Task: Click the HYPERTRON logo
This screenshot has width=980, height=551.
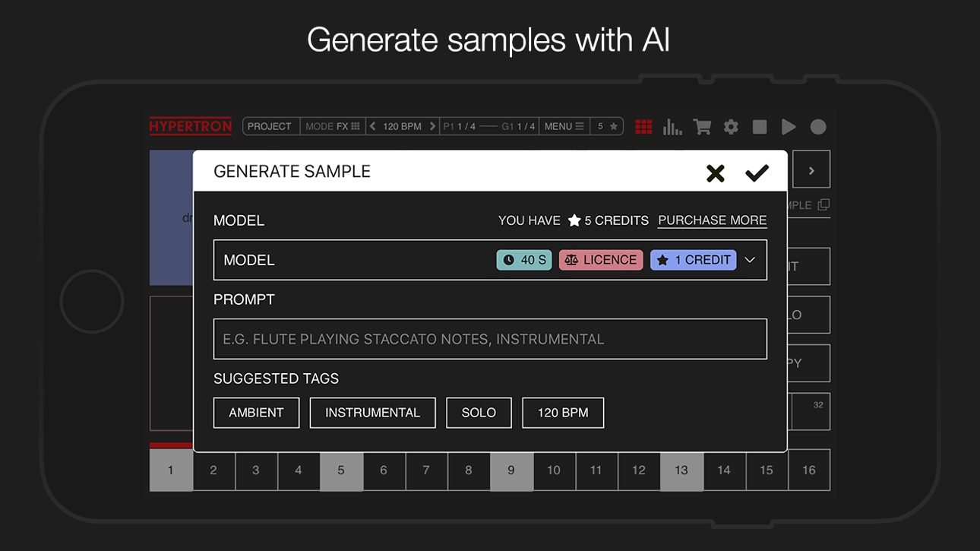Action: 191,126
